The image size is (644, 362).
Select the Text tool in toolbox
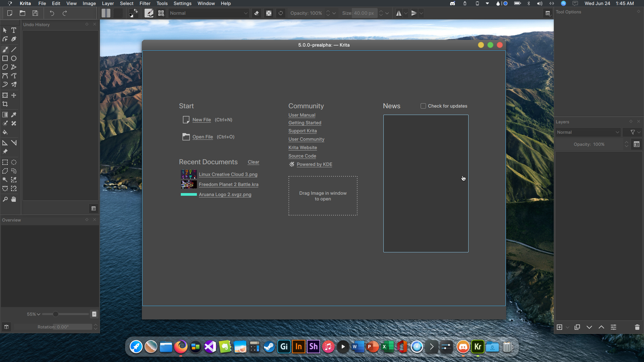click(14, 30)
